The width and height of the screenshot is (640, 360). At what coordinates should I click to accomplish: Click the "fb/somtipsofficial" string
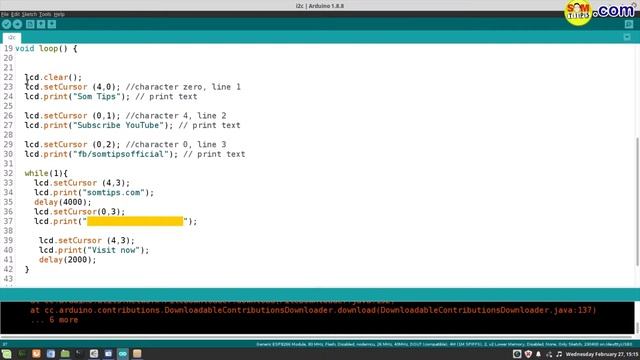pyautogui.click(x=120, y=154)
